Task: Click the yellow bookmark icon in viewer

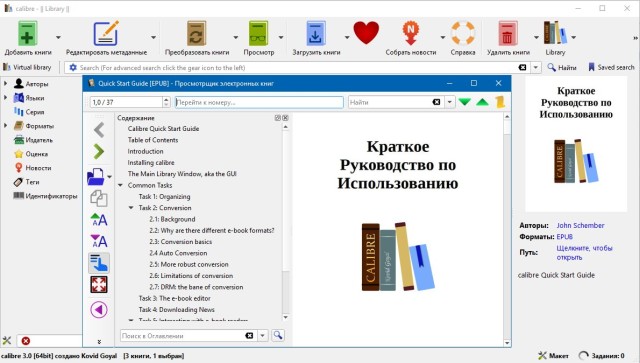Action: tap(500, 102)
